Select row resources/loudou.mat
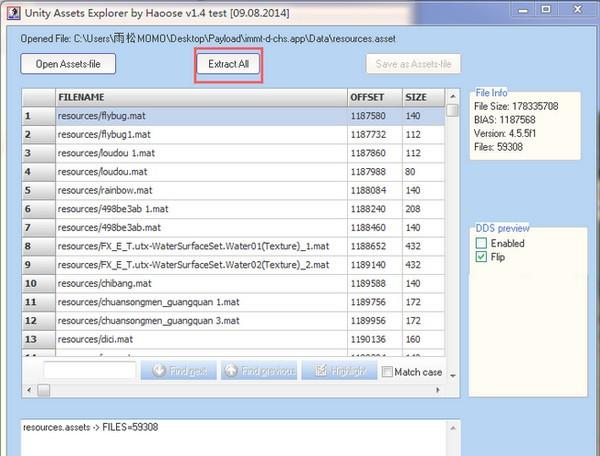The image size is (600, 456). (233, 172)
